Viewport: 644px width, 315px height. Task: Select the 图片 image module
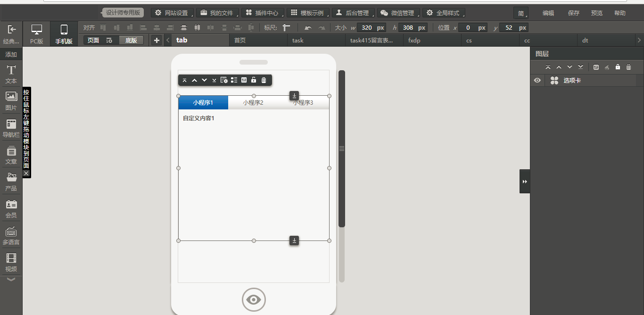[x=11, y=100]
